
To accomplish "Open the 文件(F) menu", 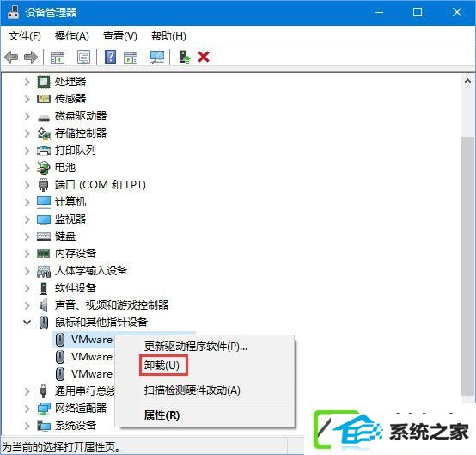I will click(x=25, y=36).
